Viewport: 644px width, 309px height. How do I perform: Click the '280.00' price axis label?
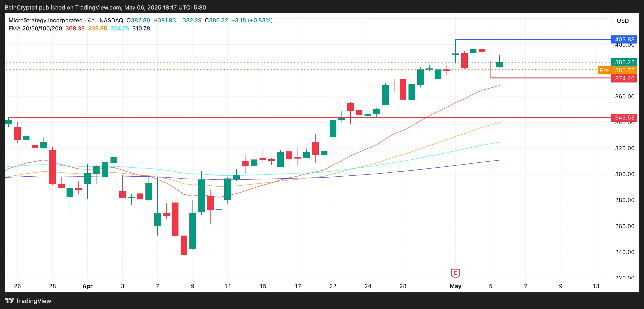pos(625,200)
